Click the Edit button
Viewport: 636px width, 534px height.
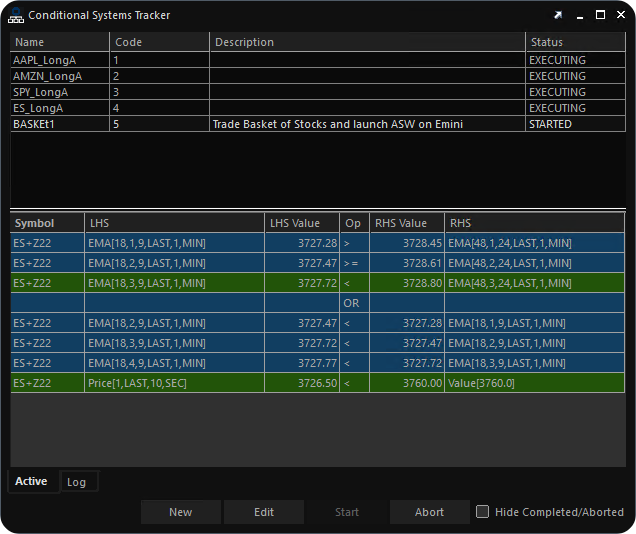pyautogui.click(x=264, y=512)
